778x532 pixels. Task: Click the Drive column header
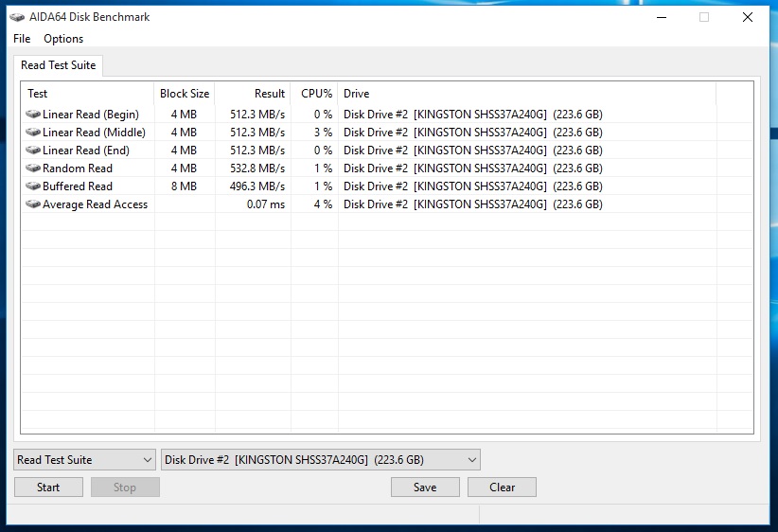point(527,94)
